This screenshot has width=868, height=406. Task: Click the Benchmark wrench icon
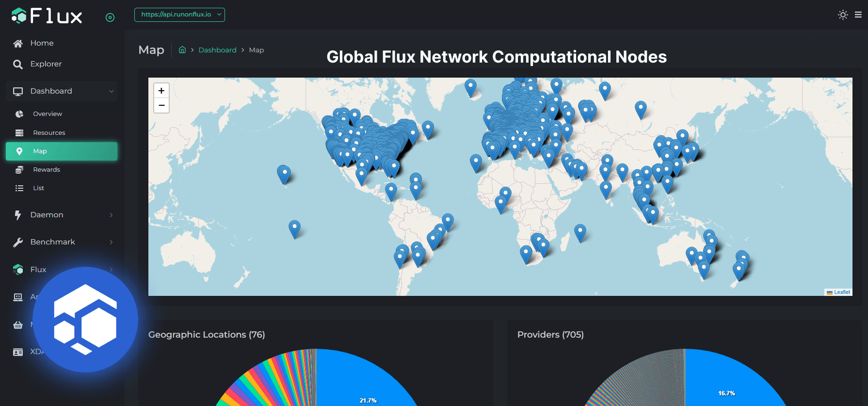18,242
